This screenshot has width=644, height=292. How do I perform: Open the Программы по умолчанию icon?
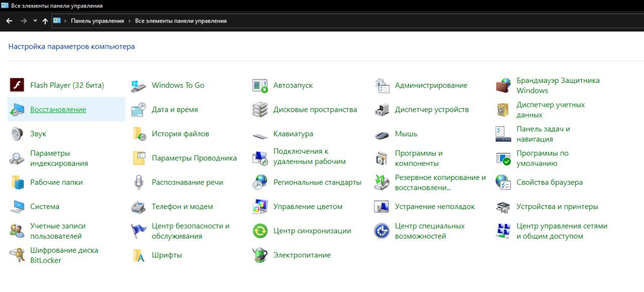(504, 158)
